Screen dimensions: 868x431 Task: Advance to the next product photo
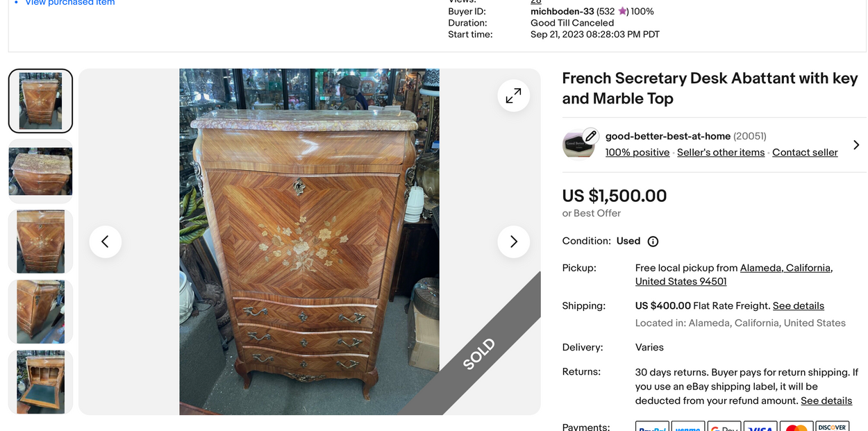[513, 242]
